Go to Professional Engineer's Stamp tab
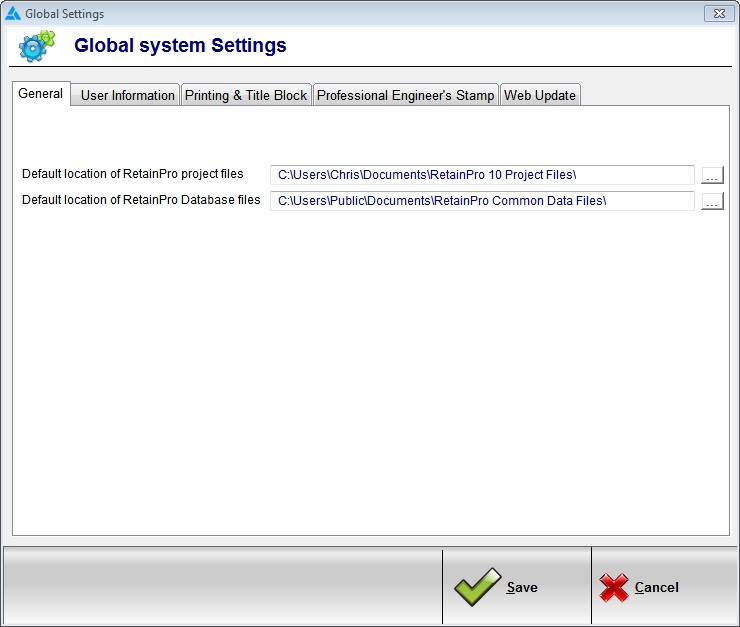Image resolution: width=740 pixels, height=627 pixels. pyautogui.click(x=405, y=95)
